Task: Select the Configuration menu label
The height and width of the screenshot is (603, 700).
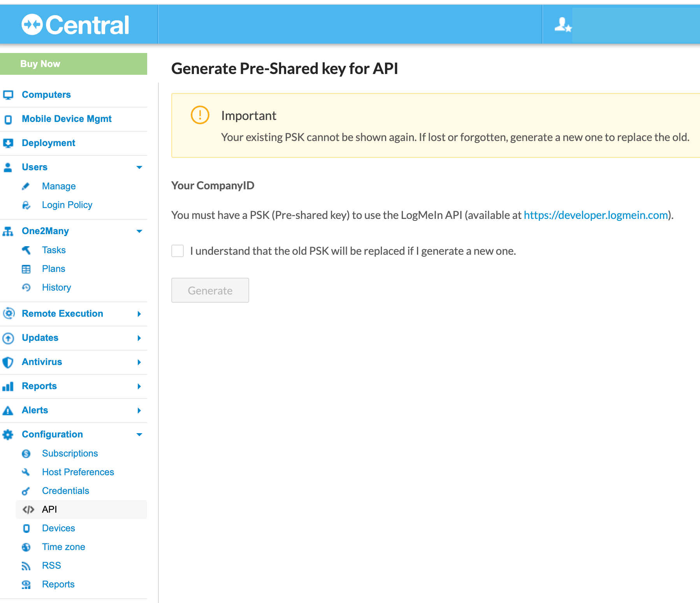Action: [52, 434]
